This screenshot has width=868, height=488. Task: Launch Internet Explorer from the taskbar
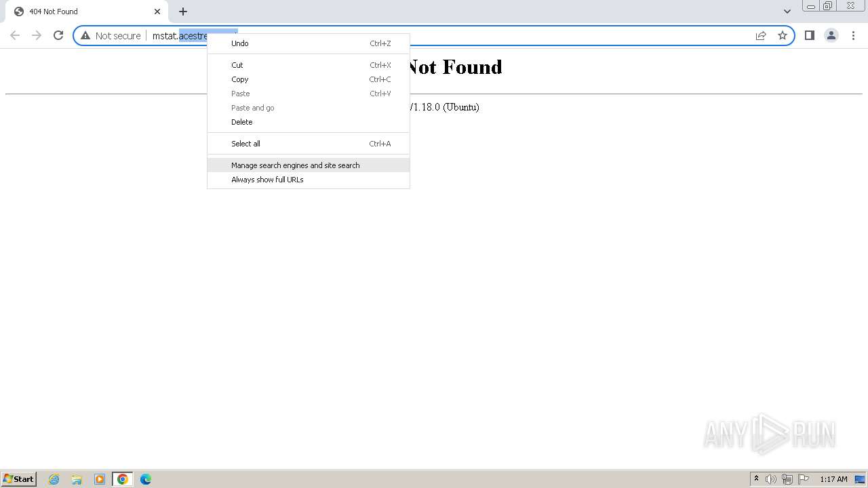point(54,479)
